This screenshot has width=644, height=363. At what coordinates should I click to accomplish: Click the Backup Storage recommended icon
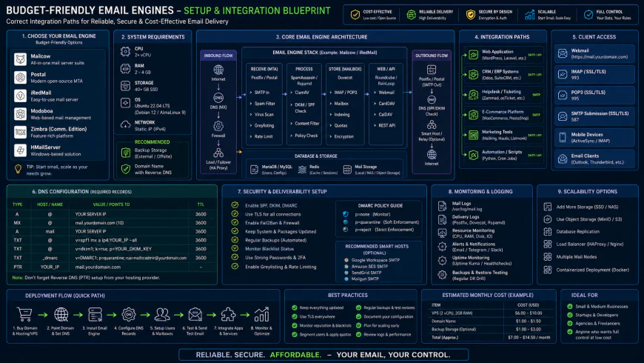pyautogui.click(x=126, y=153)
